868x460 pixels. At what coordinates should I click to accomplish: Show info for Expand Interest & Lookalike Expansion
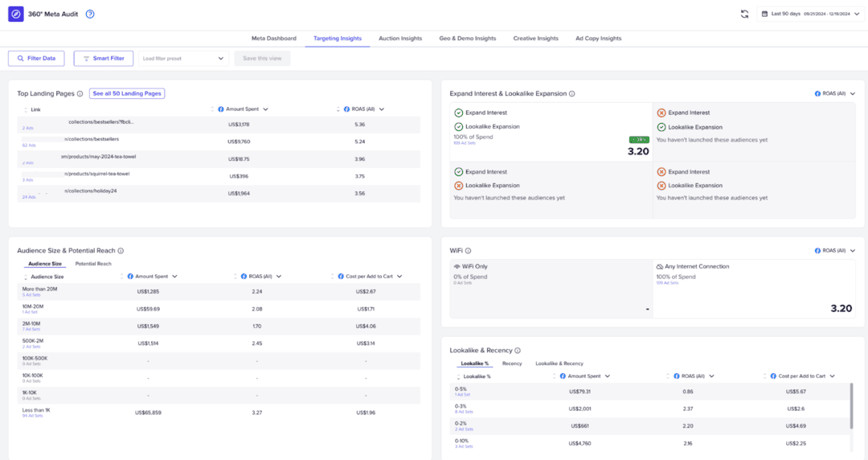tap(572, 93)
